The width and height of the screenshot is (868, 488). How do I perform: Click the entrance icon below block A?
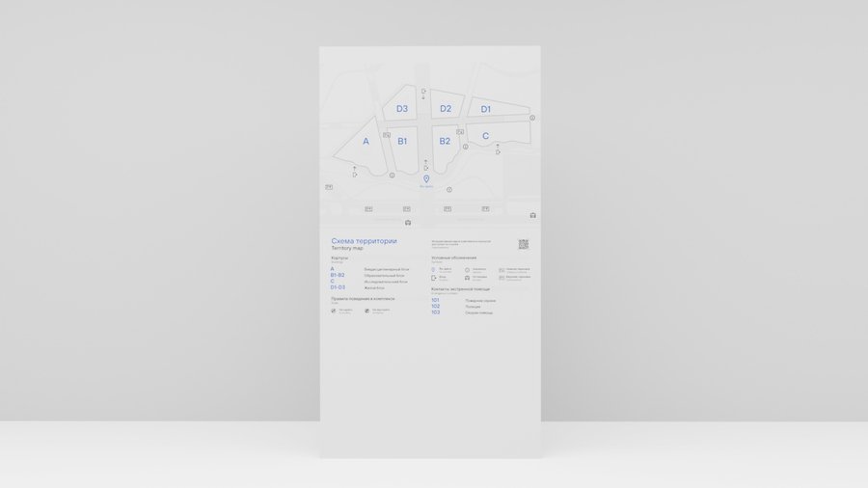click(355, 175)
